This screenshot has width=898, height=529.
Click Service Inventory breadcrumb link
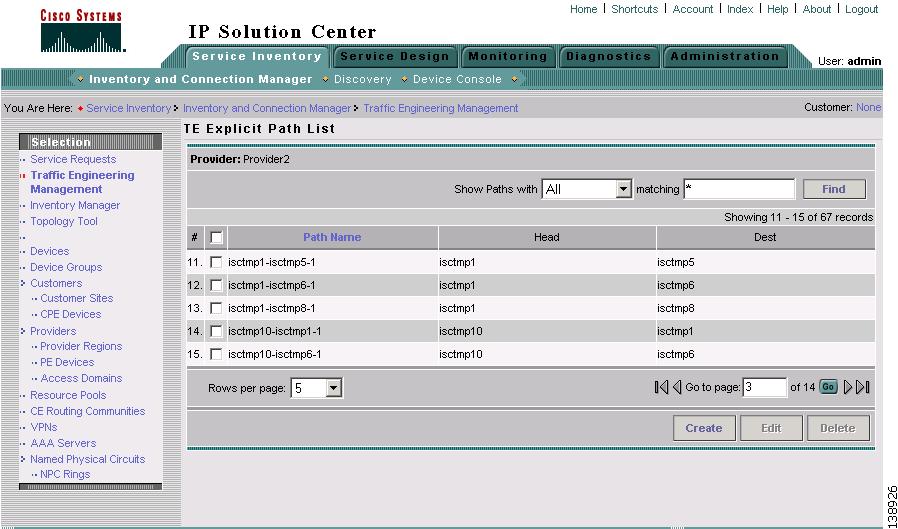[x=129, y=108]
